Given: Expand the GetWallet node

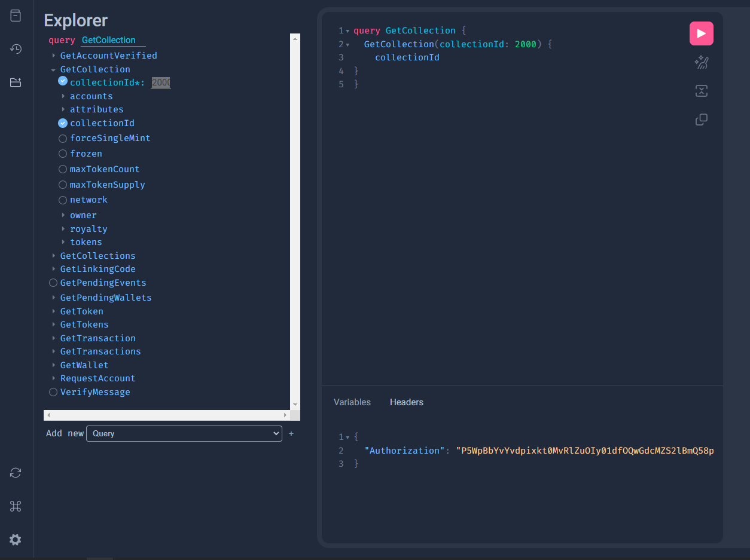Looking at the screenshot, I should pos(54,365).
